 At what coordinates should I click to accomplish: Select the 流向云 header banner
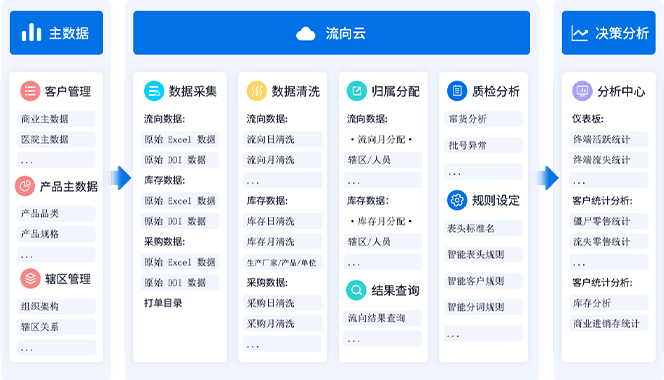pyautogui.click(x=331, y=33)
